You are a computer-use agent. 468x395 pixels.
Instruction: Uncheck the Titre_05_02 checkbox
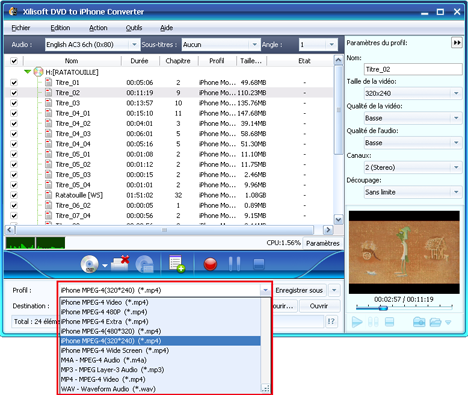pyautogui.click(x=14, y=164)
